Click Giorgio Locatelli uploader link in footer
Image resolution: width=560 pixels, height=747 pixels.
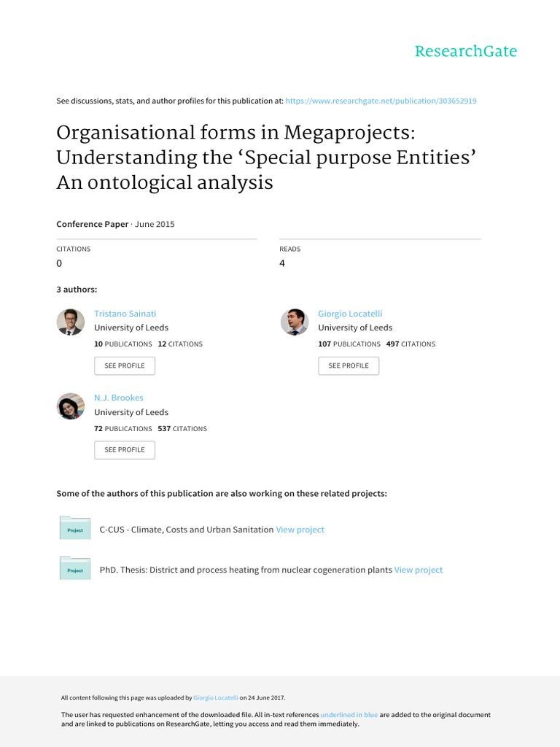pos(215,698)
